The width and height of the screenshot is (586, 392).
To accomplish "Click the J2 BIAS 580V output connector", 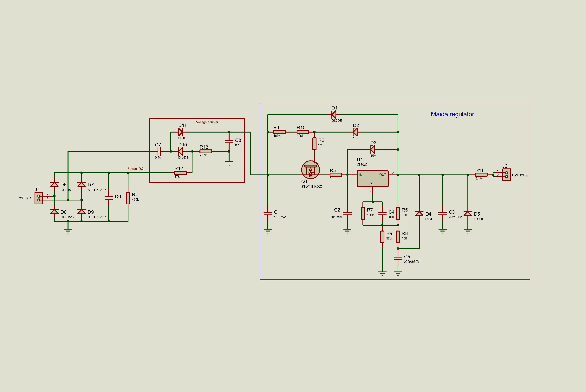I will pos(506,175).
